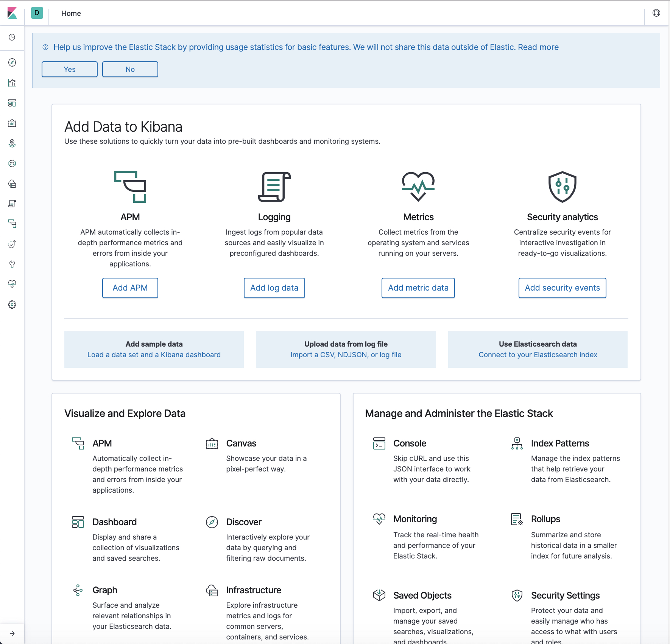
Task: Open Uptime icon in sidebar
Action: tap(12, 244)
